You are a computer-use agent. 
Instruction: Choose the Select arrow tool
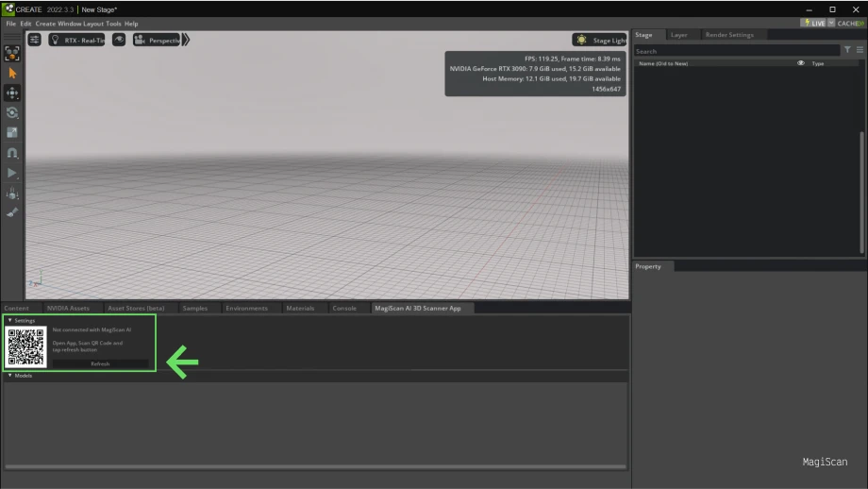point(12,73)
